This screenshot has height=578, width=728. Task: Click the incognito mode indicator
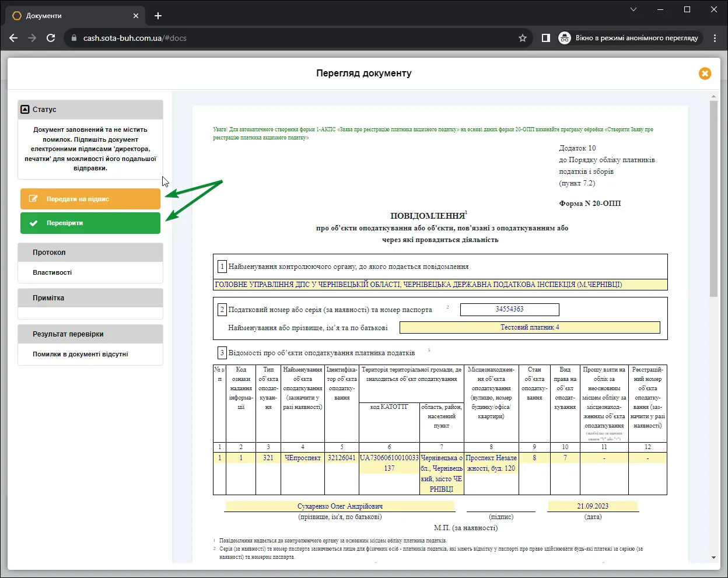[628, 38]
